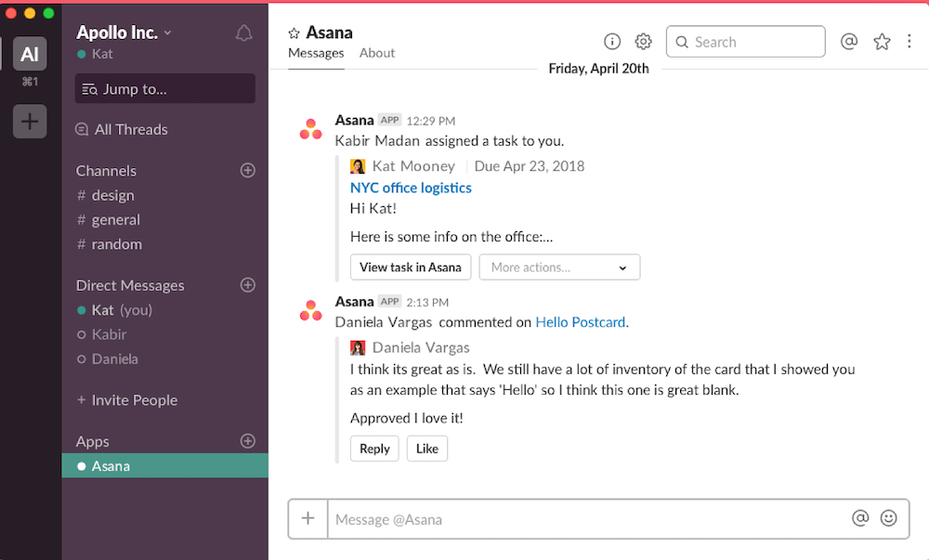Viewport: 929px width, 560px height.
Task: Open All Threads view
Action: [122, 129]
